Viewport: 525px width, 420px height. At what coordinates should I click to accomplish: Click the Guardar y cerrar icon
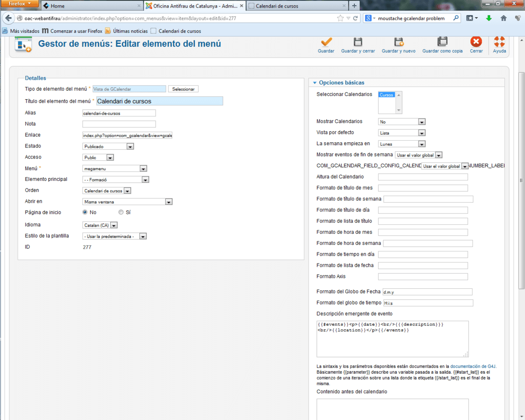[358, 42]
